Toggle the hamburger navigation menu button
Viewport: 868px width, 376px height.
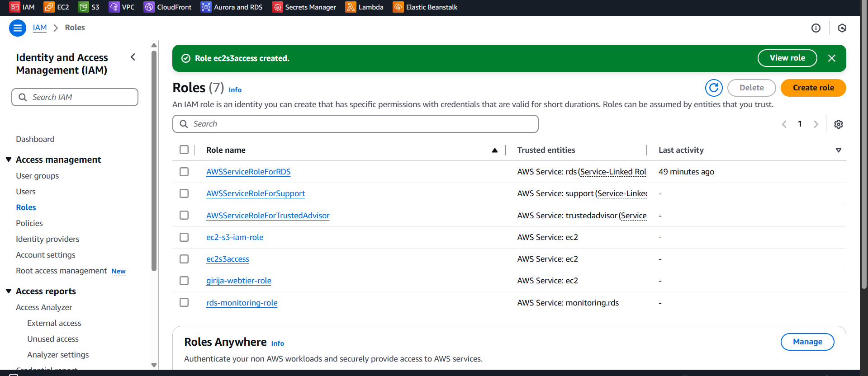coord(18,28)
